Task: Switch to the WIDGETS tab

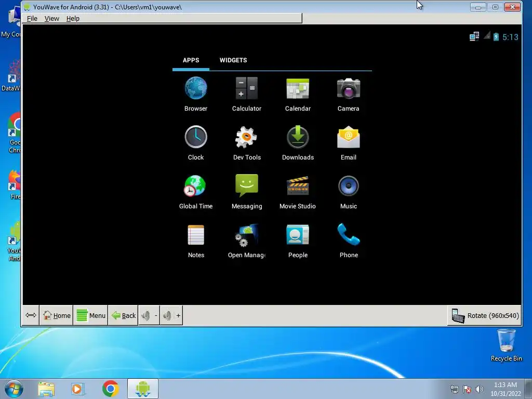Action: pos(233,60)
